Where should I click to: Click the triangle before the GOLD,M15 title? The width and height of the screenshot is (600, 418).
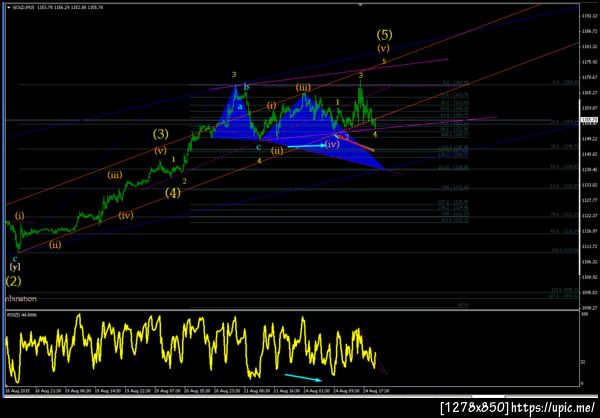(8, 7)
